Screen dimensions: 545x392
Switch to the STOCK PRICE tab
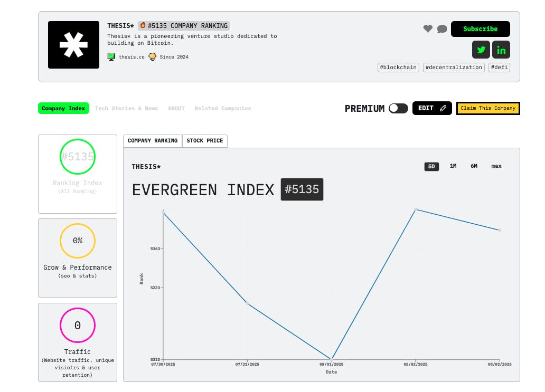click(x=204, y=141)
